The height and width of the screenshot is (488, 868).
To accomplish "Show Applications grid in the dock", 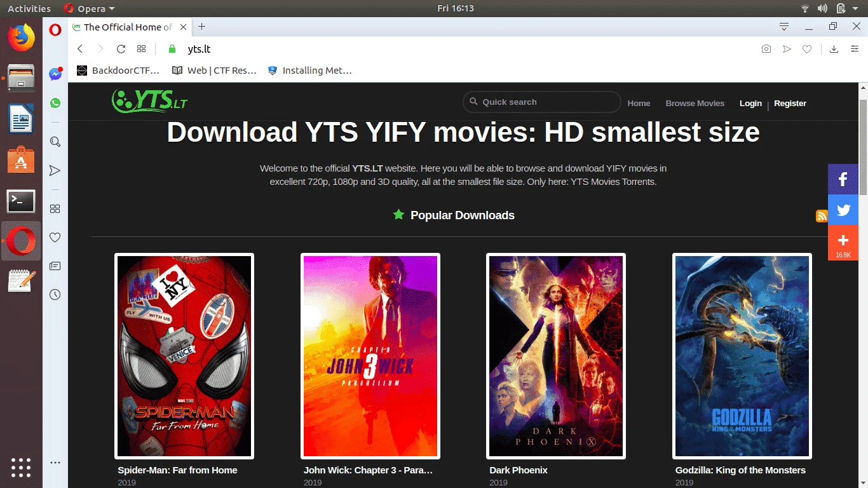I will (21, 467).
